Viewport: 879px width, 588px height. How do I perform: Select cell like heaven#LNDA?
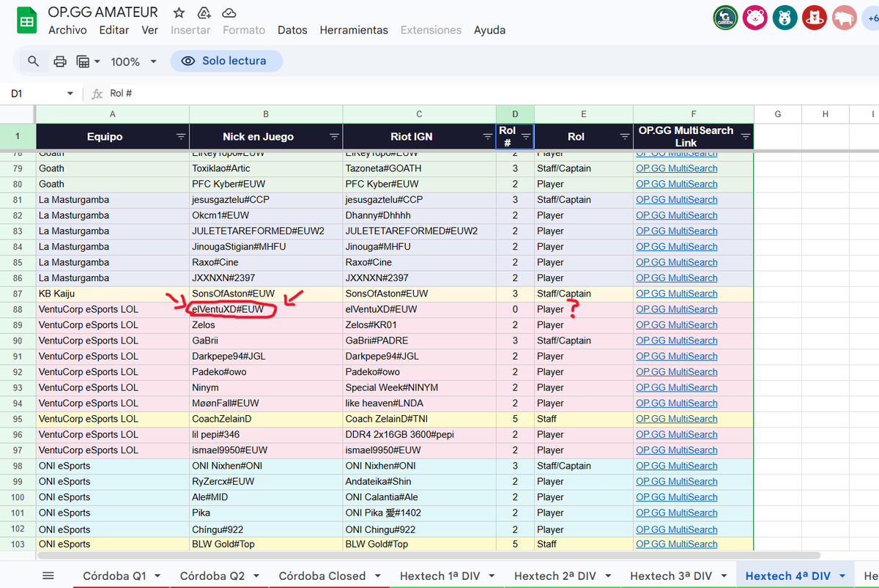coord(419,403)
